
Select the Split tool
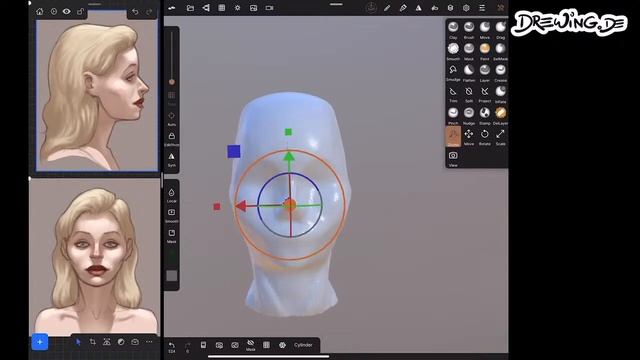pos(469,94)
